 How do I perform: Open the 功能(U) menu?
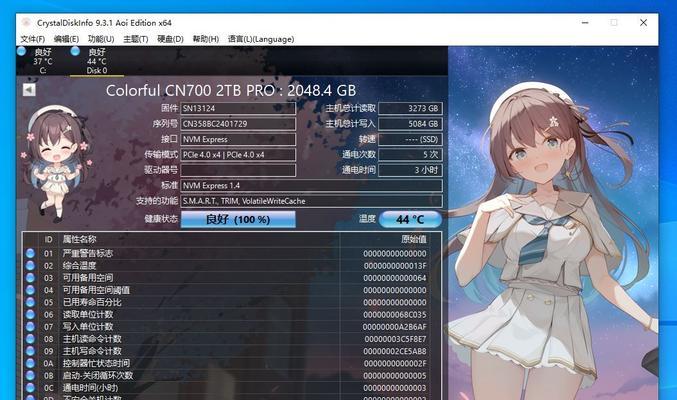[101, 39]
